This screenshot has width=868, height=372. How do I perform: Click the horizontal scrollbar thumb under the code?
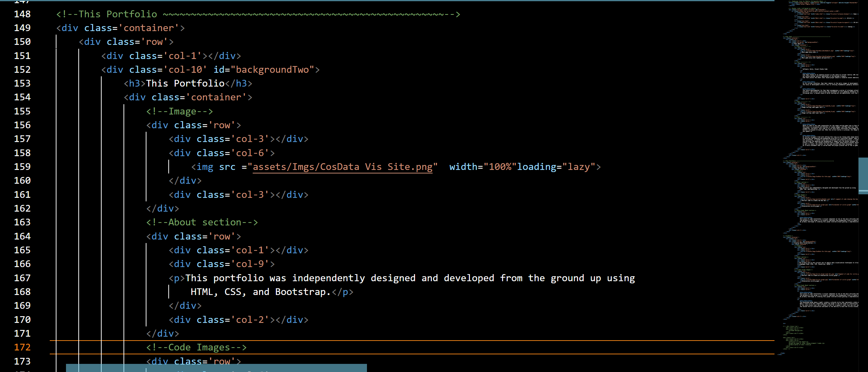coord(216,368)
